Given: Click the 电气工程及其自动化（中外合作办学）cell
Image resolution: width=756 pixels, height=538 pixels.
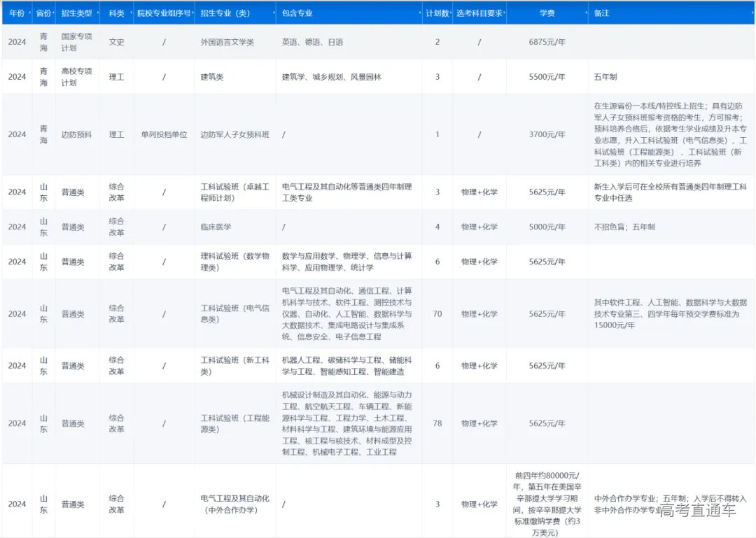Looking at the screenshot, I should click(234, 504).
